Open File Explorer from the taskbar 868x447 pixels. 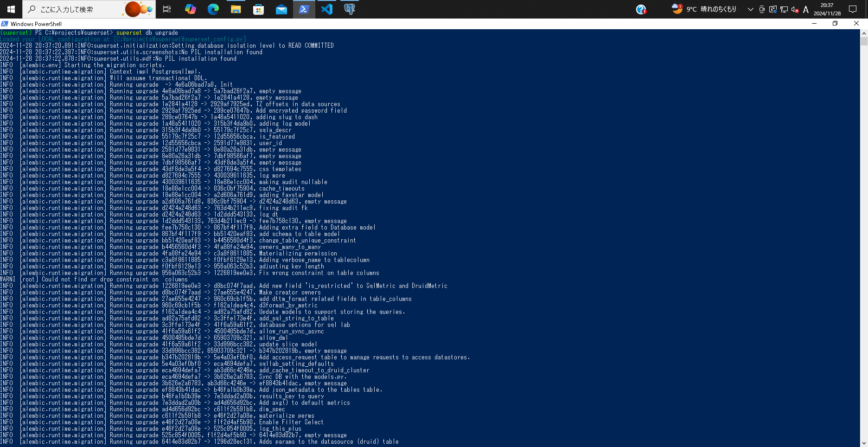pyautogui.click(x=236, y=9)
